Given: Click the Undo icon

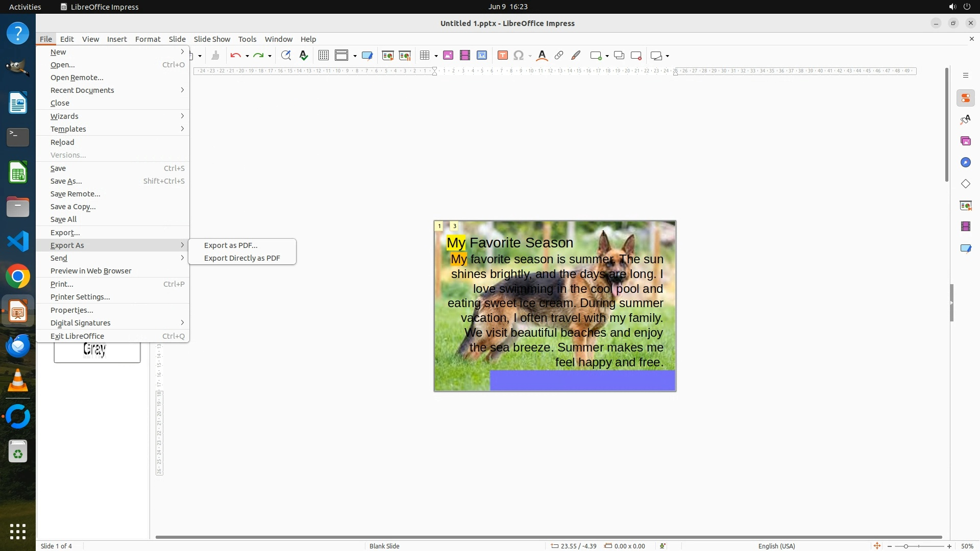Looking at the screenshot, I should coord(235,56).
